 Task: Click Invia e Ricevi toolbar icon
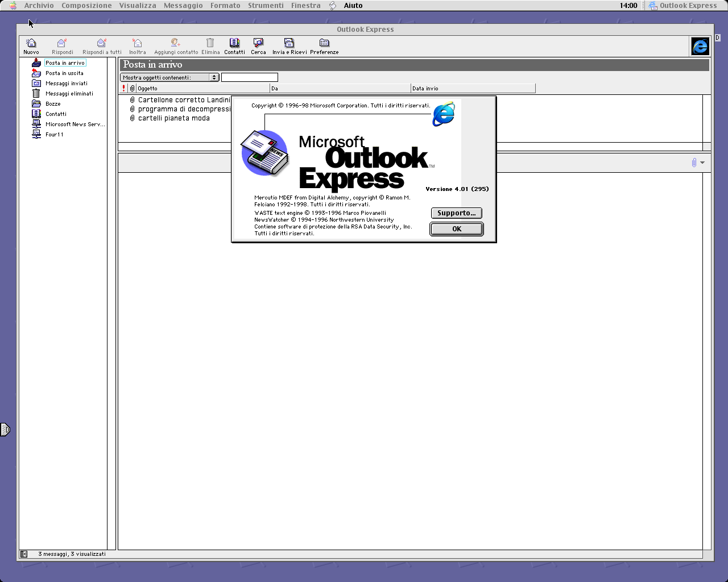[289, 46]
